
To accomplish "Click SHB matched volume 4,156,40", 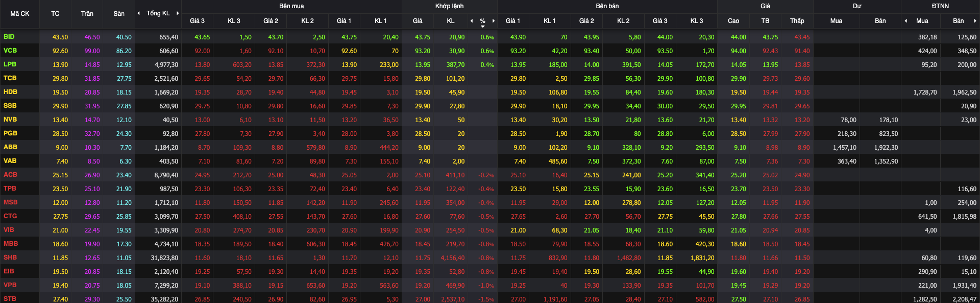I will (453, 258).
